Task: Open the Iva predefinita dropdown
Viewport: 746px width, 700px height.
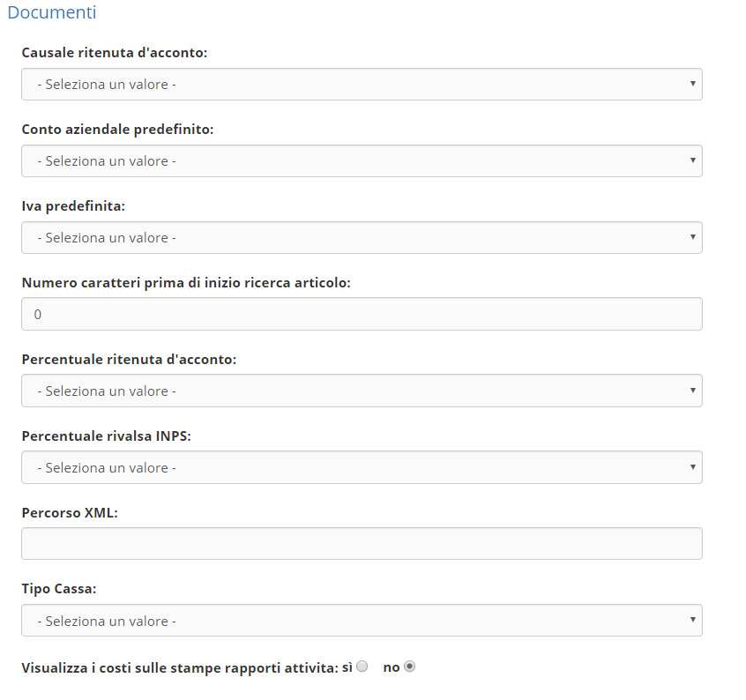Action: point(362,238)
